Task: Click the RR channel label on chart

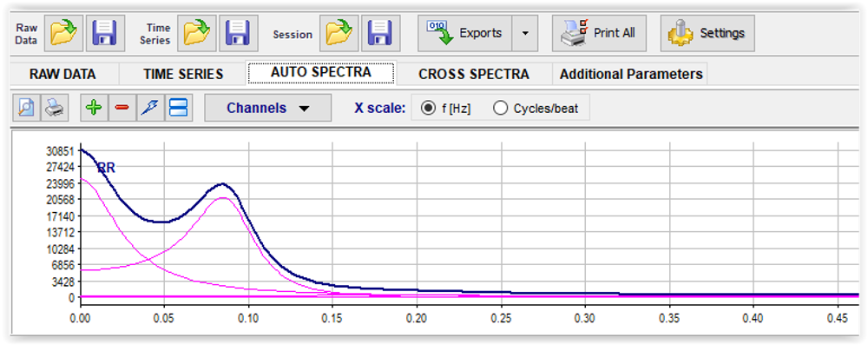Action: pos(106,168)
